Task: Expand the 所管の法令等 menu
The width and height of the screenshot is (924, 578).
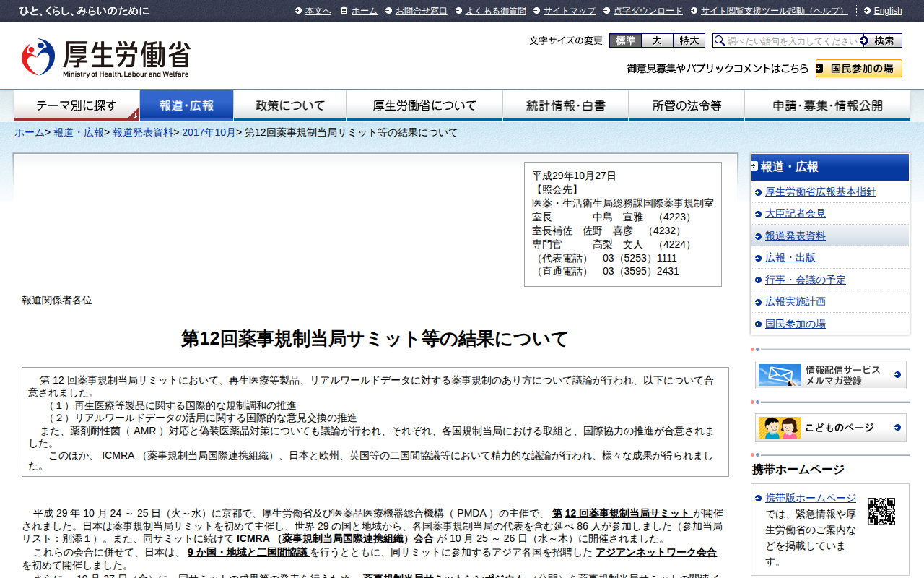Action: pos(686,105)
